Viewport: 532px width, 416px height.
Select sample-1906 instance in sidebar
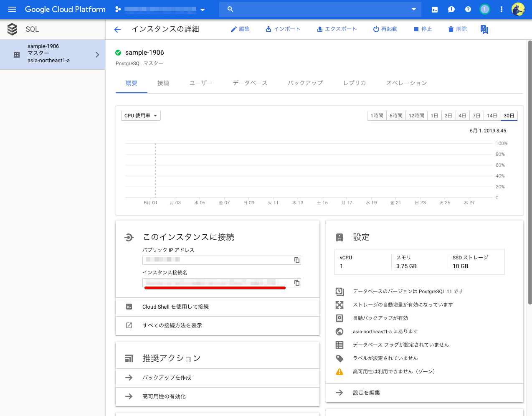click(53, 54)
